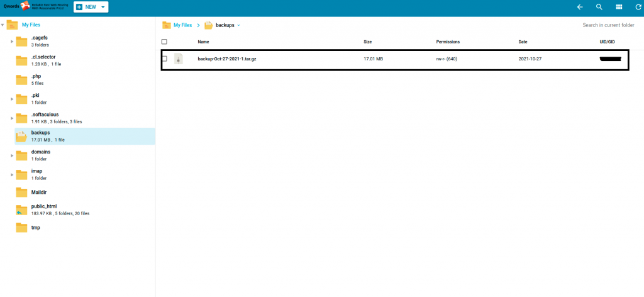Expand the .pki folder arrow
Screen dimensions: 644x297
click(x=12, y=99)
